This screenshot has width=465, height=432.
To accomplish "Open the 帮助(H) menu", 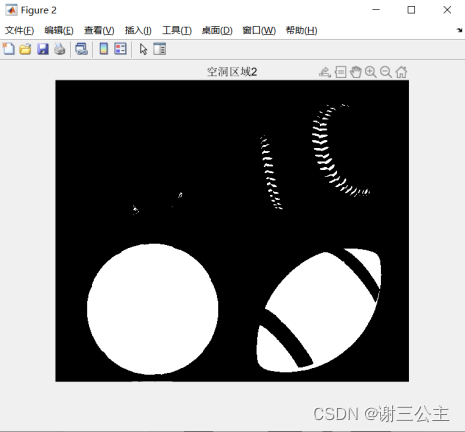I will (302, 31).
